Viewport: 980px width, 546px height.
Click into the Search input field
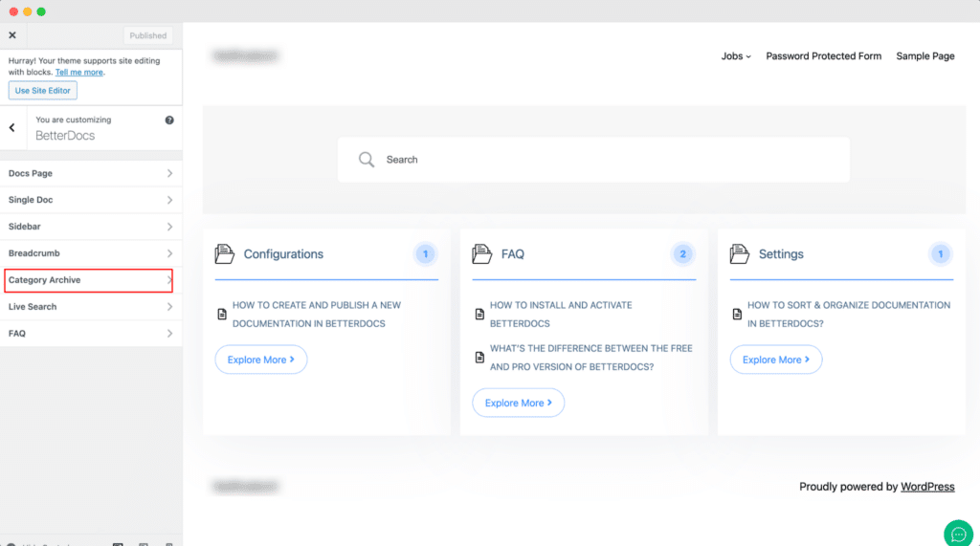coord(593,160)
